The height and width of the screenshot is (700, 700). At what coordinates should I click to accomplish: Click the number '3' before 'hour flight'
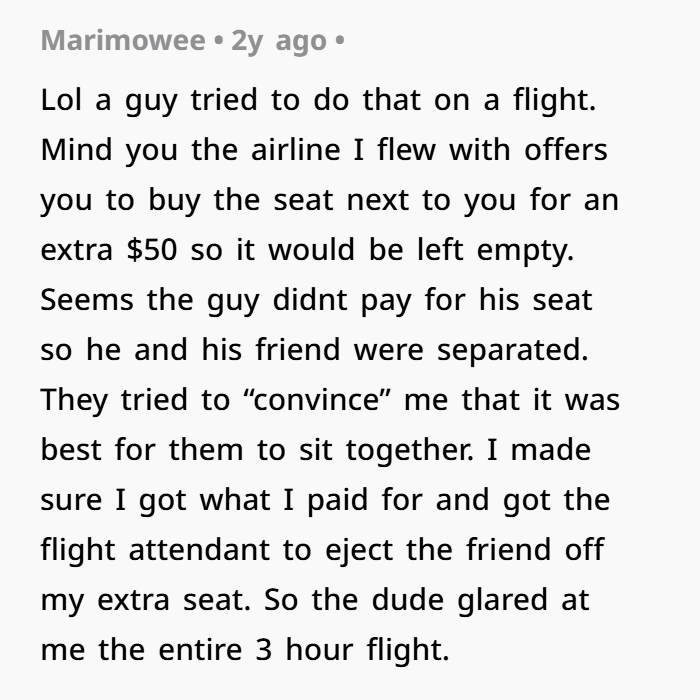pyautogui.click(x=263, y=650)
